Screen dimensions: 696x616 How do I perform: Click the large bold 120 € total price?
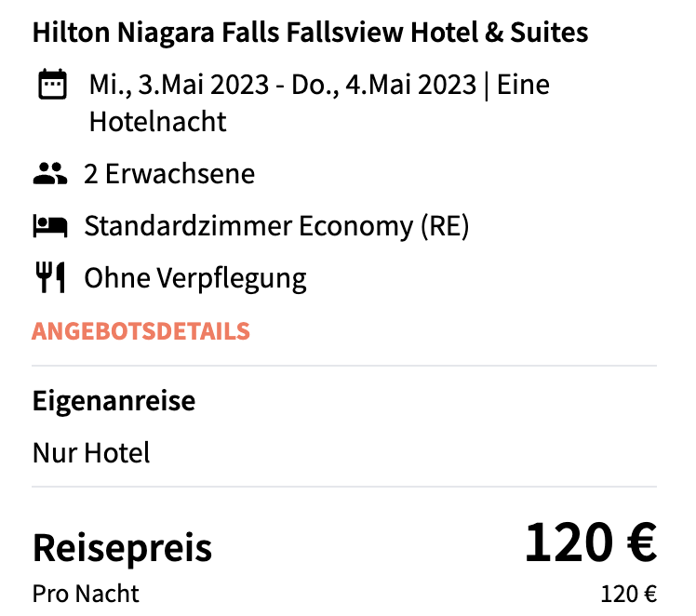[590, 542]
